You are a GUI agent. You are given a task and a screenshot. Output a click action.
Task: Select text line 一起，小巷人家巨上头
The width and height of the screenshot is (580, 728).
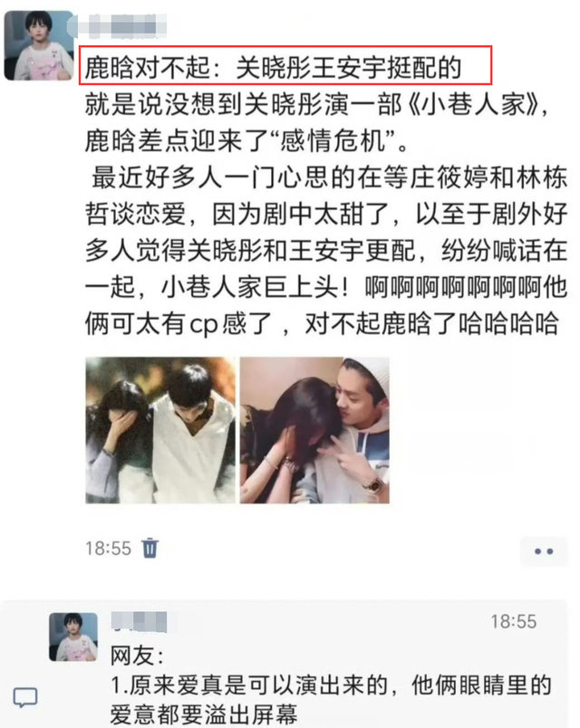pyautogui.click(x=326, y=287)
